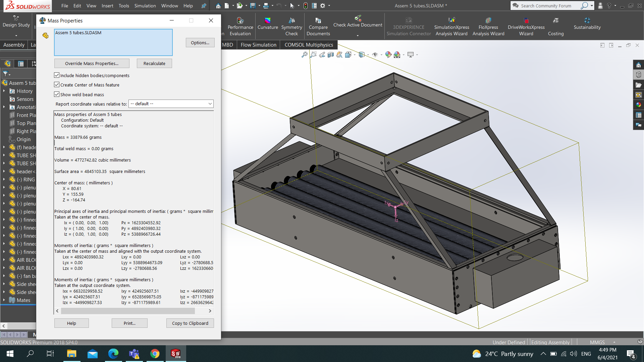Image resolution: width=644 pixels, height=362 pixels.
Task: Click the Performance Evaluation tool
Action: [x=240, y=27]
